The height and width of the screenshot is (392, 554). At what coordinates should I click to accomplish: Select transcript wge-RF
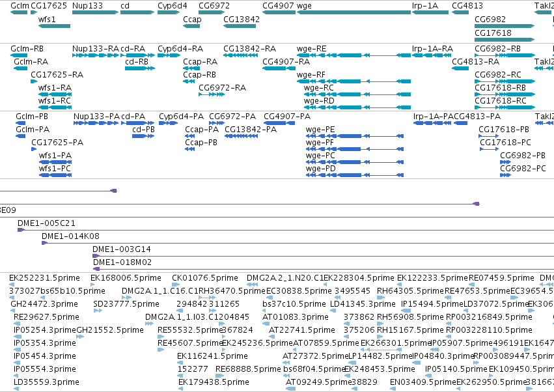[353, 81]
